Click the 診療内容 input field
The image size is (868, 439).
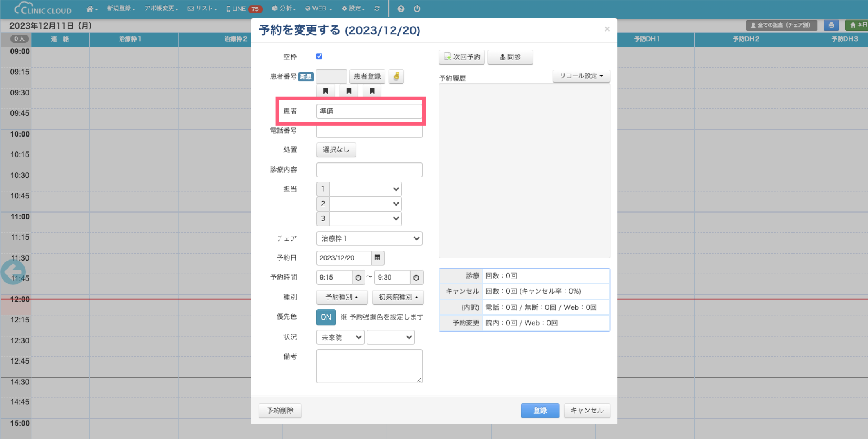click(x=369, y=170)
